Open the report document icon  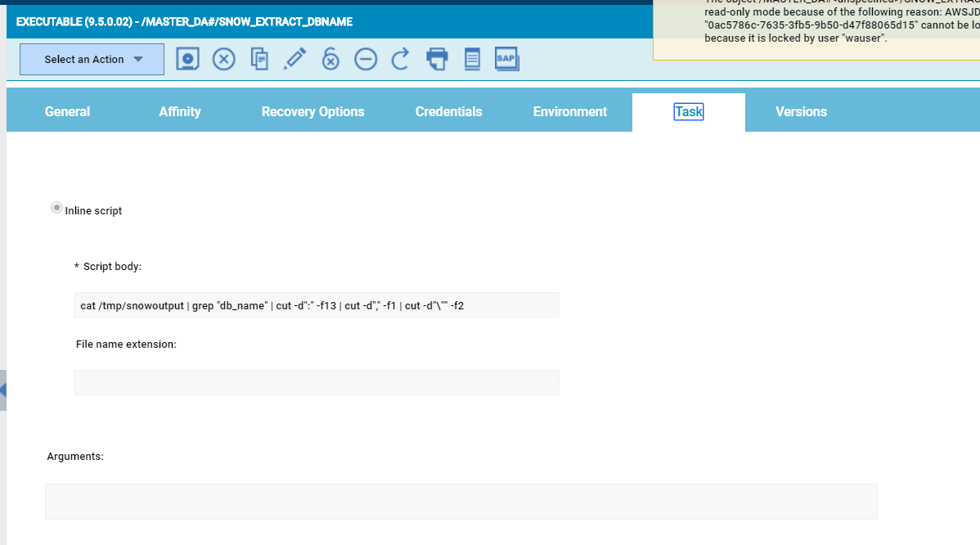tap(472, 58)
